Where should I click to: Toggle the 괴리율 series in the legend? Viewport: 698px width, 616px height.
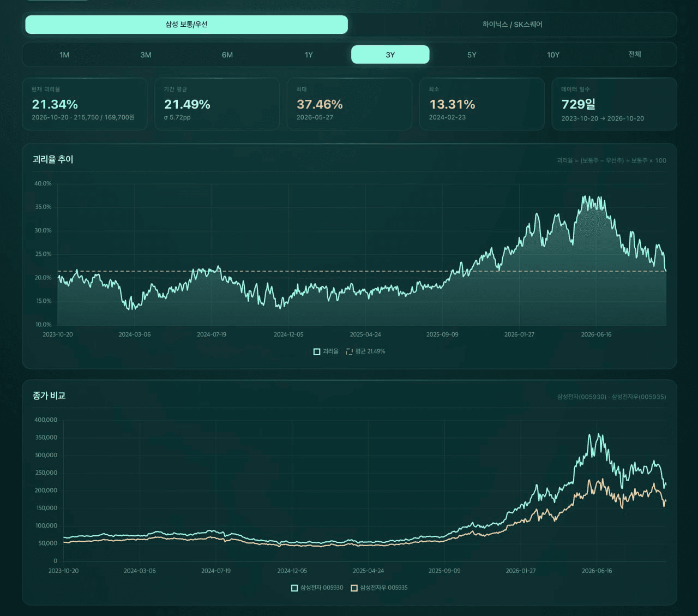(x=326, y=351)
